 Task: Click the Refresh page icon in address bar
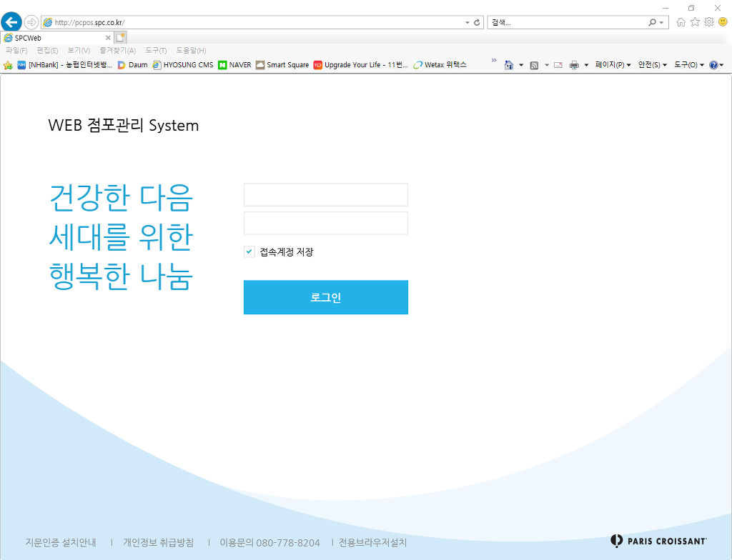(x=477, y=22)
